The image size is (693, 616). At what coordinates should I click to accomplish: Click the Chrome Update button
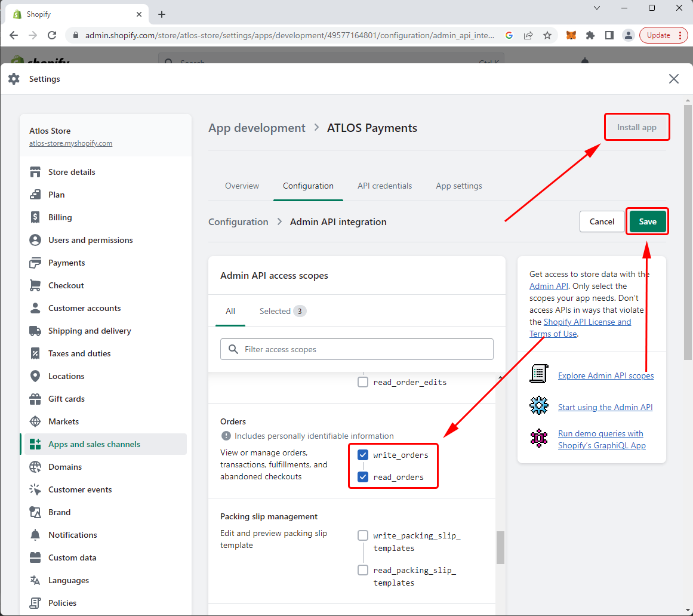(x=663, y=35)
